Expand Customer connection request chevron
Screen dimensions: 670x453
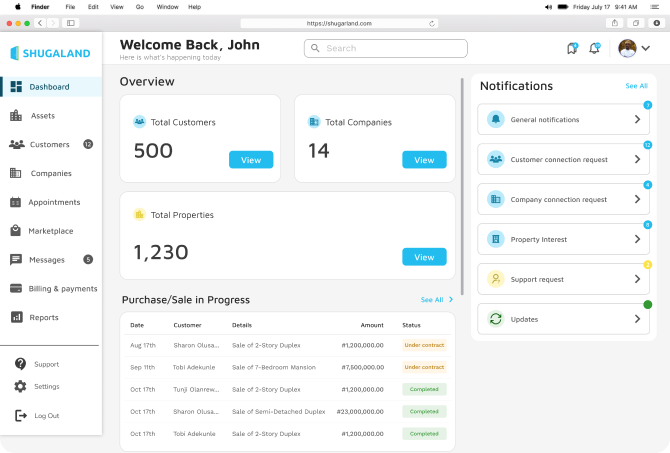pos(637,159)
